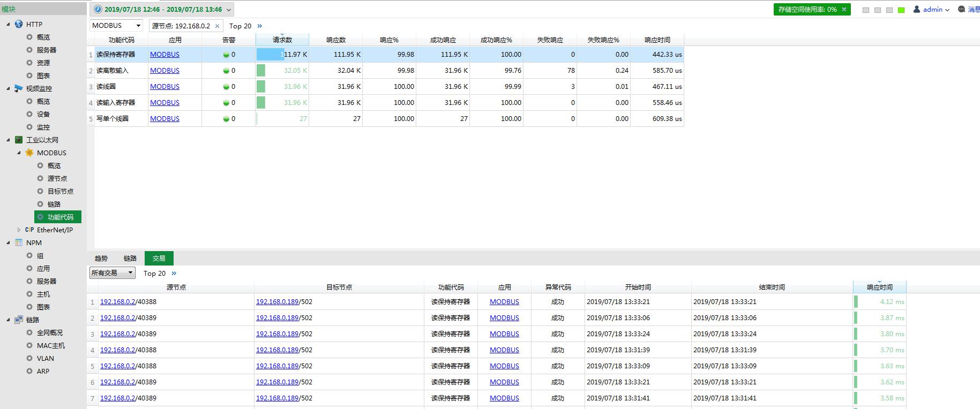Click the clock icon beside the time range
980x409 pixels.
tap(98, 9)
